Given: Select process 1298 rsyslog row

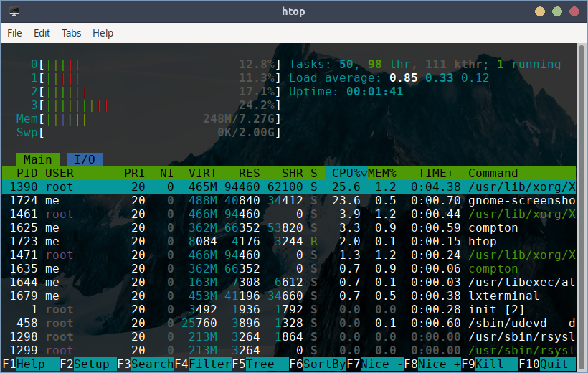Looking at the screenshot, I should (x=289, y=337).
